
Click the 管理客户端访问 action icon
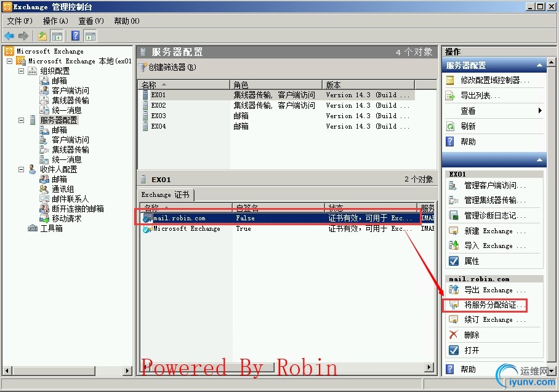(454, 185)
